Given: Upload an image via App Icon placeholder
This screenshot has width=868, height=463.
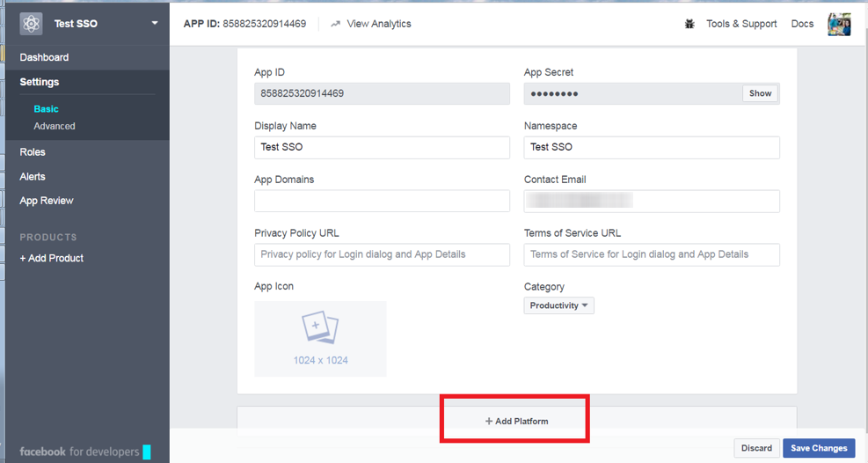Looking at the screenshot, I should 320,339.
